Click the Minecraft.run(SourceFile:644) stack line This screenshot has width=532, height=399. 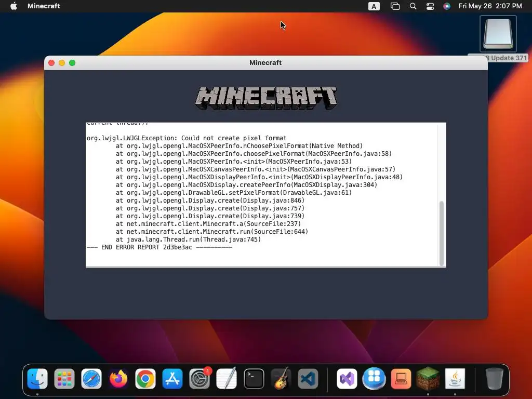[212, 232]
